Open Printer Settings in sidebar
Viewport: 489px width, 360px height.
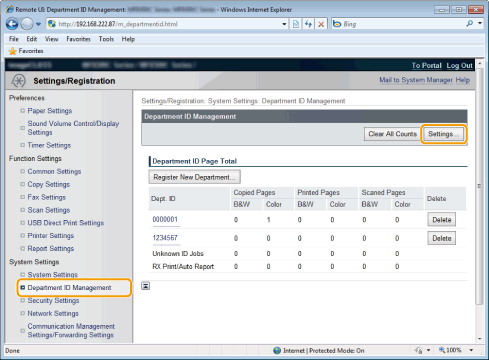[x=51, y=236]
